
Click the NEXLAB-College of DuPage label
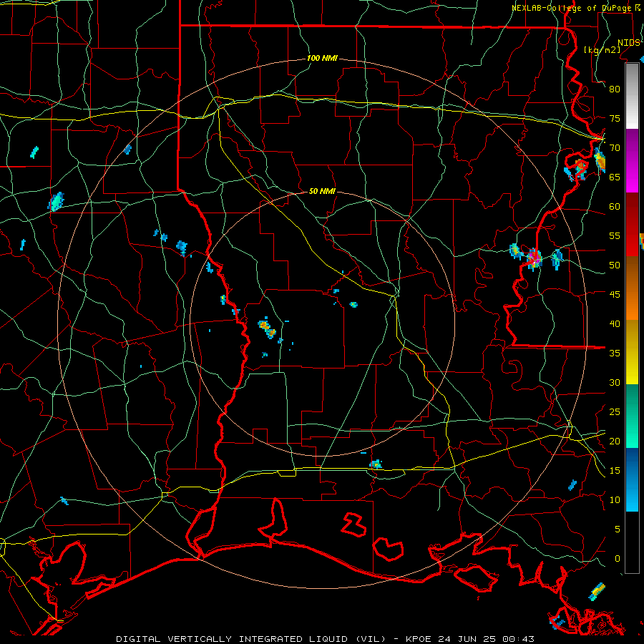coord(571,8)
